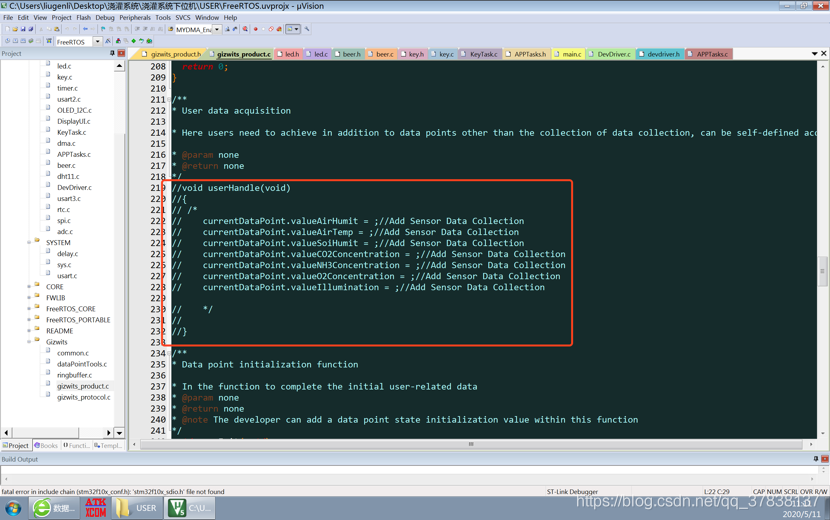
Task: Click the Windows Start button
Action: click(13, 508)
